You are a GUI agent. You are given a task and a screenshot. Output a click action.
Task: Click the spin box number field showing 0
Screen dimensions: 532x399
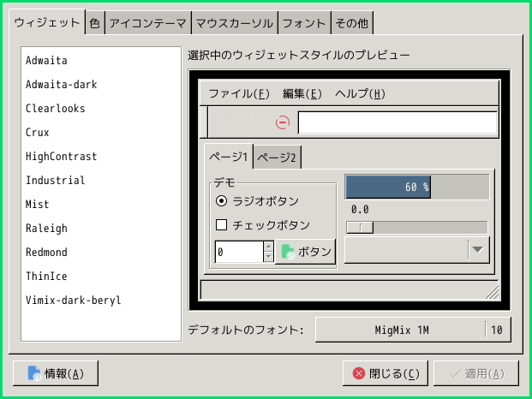pos(239,252)
